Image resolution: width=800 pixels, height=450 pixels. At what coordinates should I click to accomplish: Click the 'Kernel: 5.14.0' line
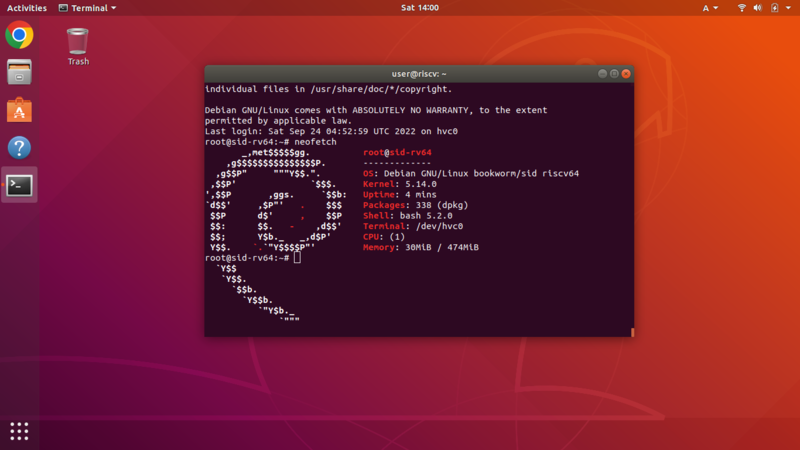(x=399, y=184)
